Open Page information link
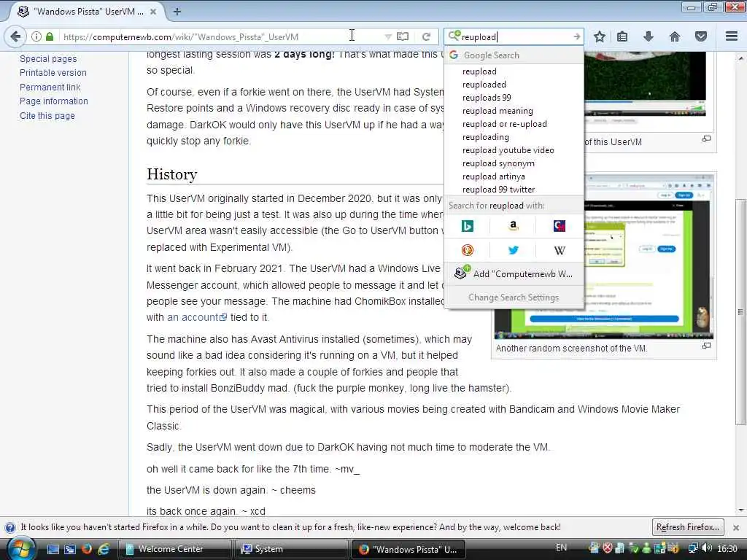747x560 pixels. (54, 101)
